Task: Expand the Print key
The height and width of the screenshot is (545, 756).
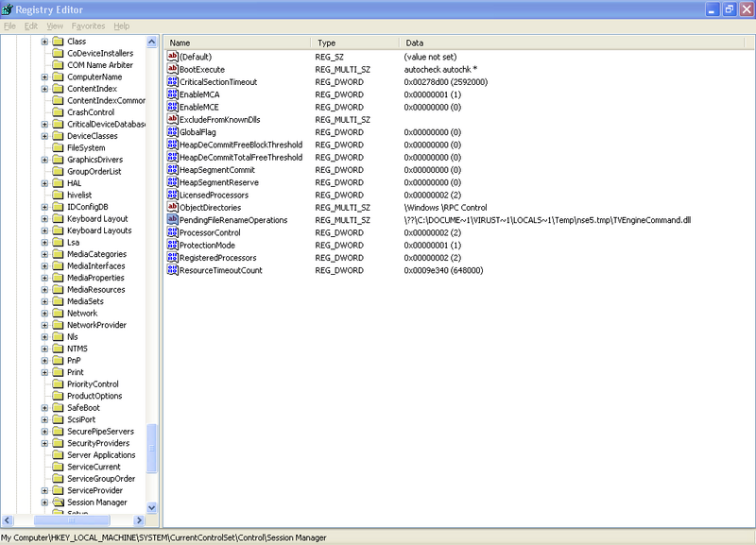Action: 44,372
